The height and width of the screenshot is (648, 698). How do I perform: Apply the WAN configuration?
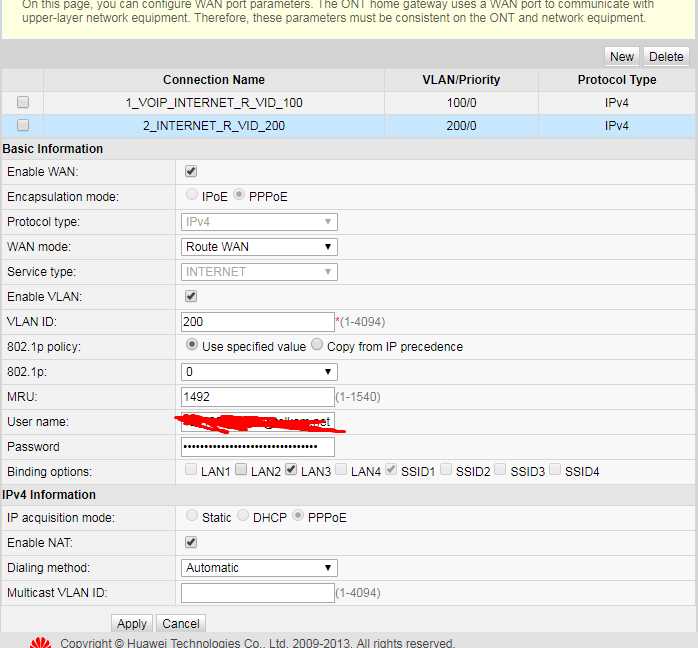[x=132, y=624]
